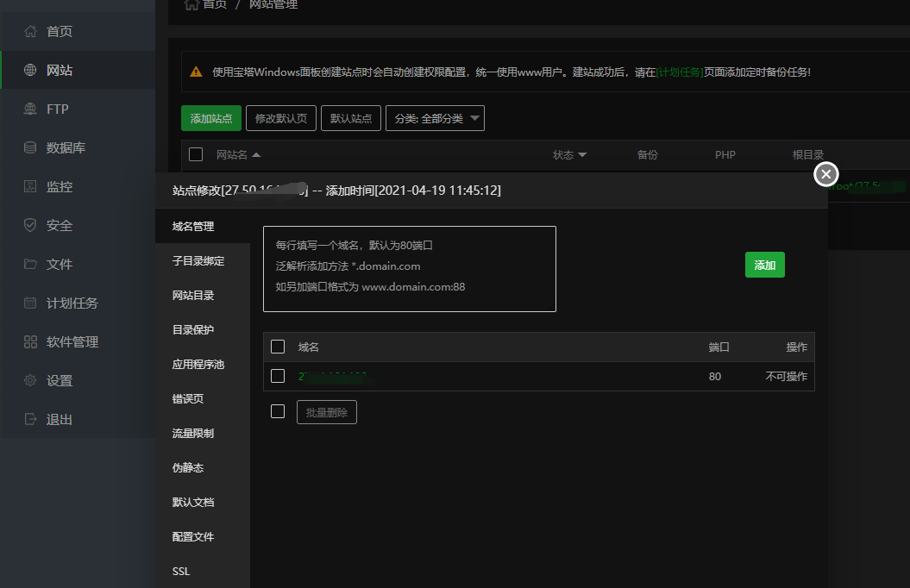The width and height of the screenshot is (910, 588).
Task: Open the 域名管理 tab
Action: click(x=203, y=226)
